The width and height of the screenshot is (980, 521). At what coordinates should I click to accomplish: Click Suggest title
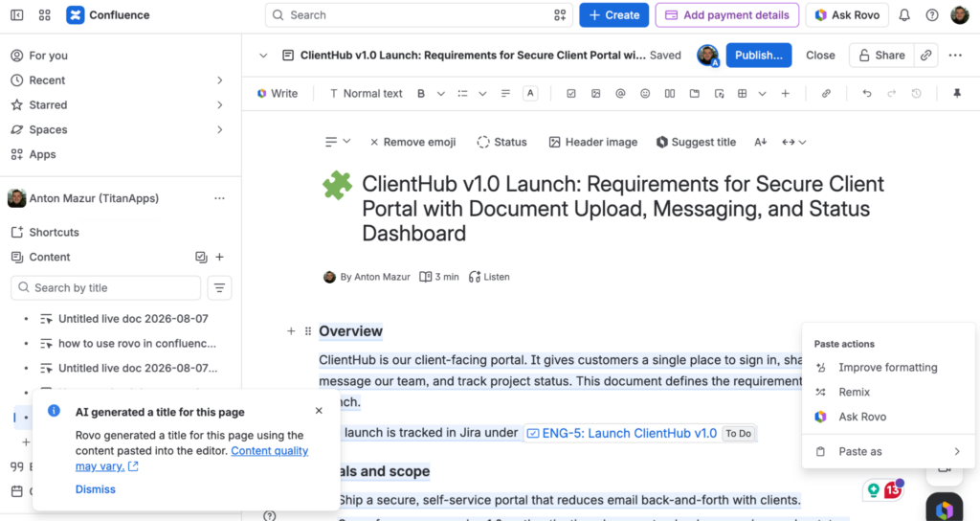pyautogui.click(x=696, y=142)
